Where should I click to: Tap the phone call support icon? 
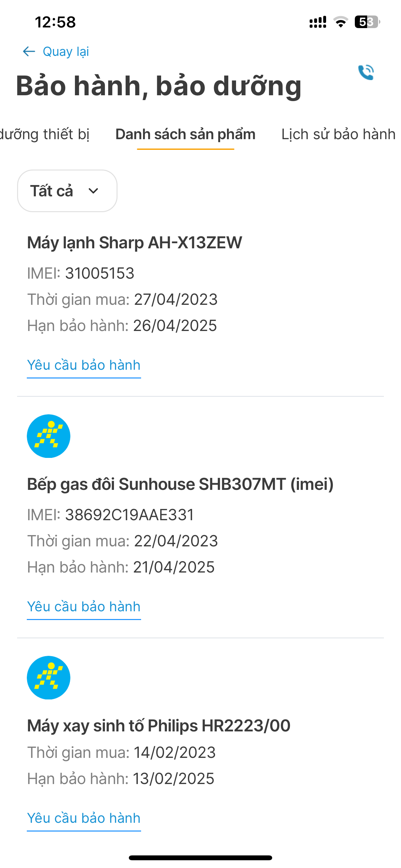(x=366, y=72)
